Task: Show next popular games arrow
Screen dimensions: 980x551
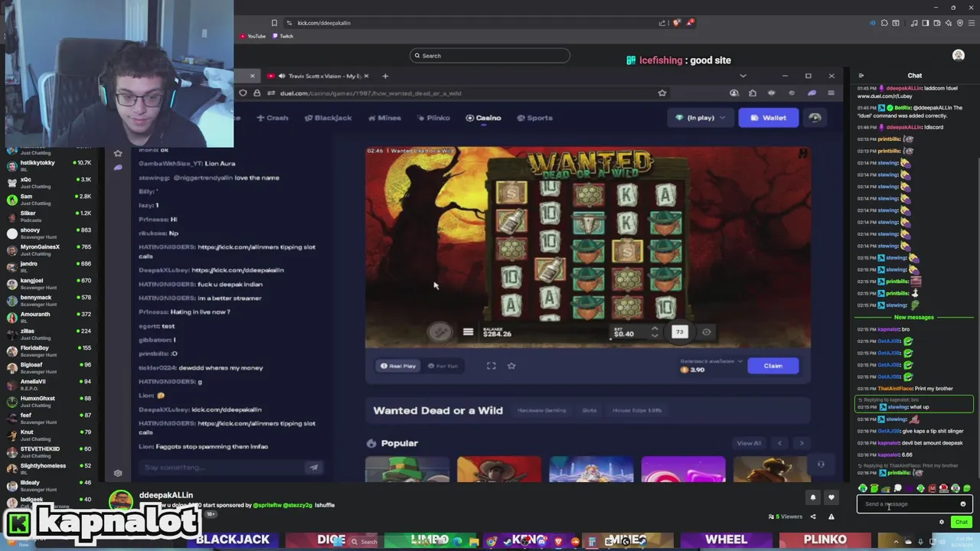Action: click(x=802, y=443)
